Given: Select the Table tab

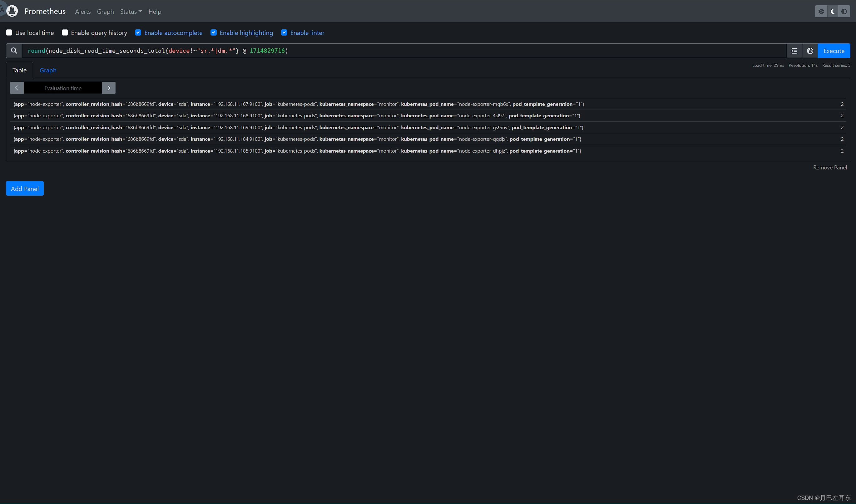Looking at the screenshot, I should pyautogui.click(x=19, y=70).
